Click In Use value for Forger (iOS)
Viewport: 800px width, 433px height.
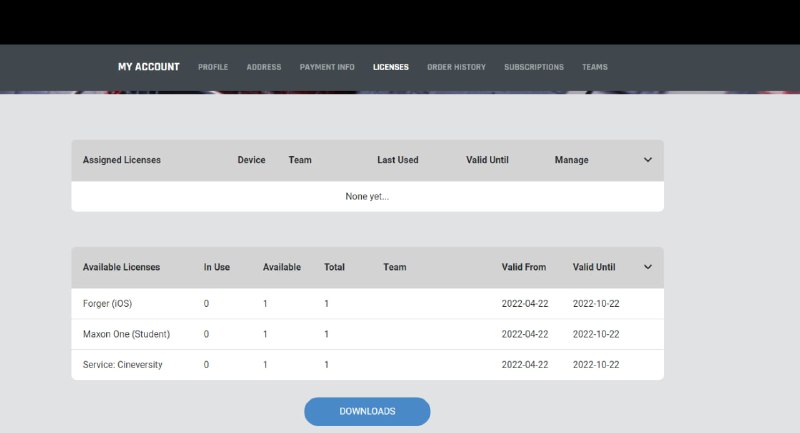tap(206, 303)
